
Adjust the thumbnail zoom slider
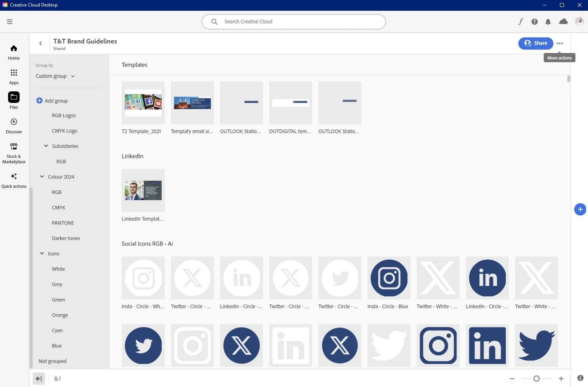click(x=537, y=379)
